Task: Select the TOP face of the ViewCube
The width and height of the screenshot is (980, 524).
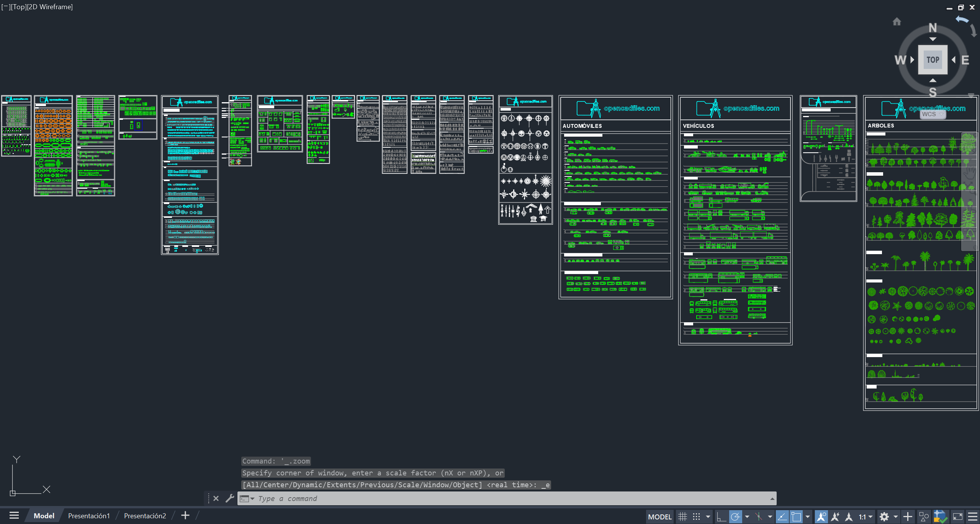Action: [933, 60]
